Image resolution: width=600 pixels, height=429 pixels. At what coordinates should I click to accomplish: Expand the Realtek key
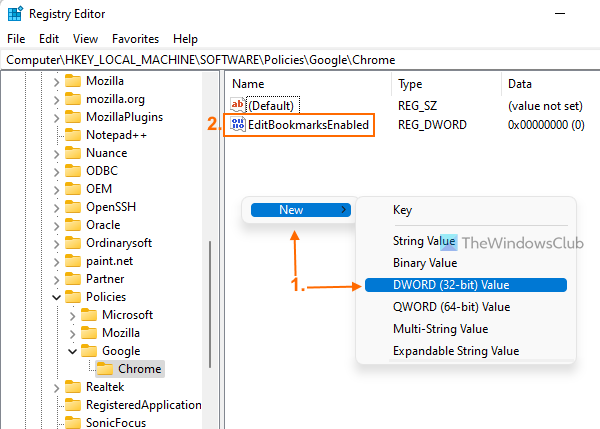pyautogui.click(x=56, y=388)
